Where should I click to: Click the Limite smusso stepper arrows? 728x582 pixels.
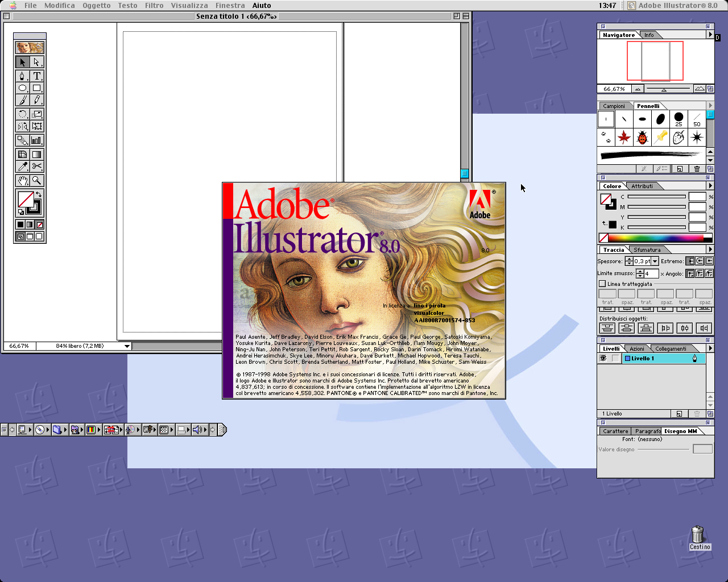coord(640,273)
